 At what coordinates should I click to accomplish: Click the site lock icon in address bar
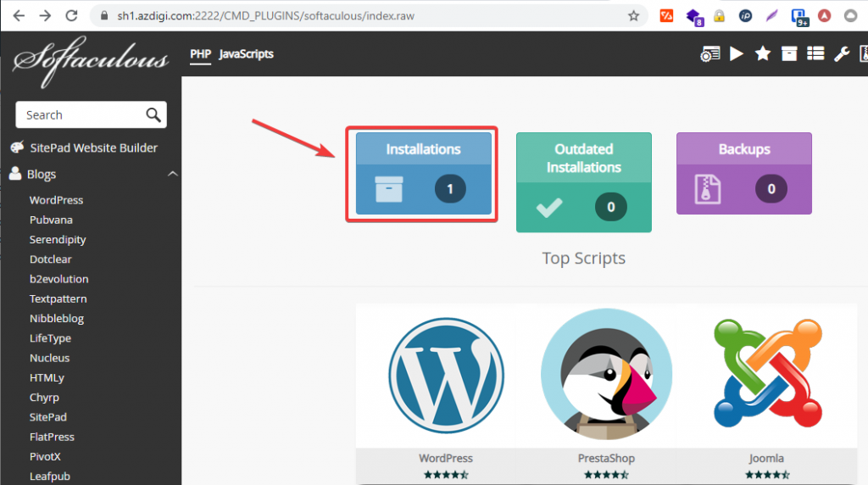[x=104, y=15]
